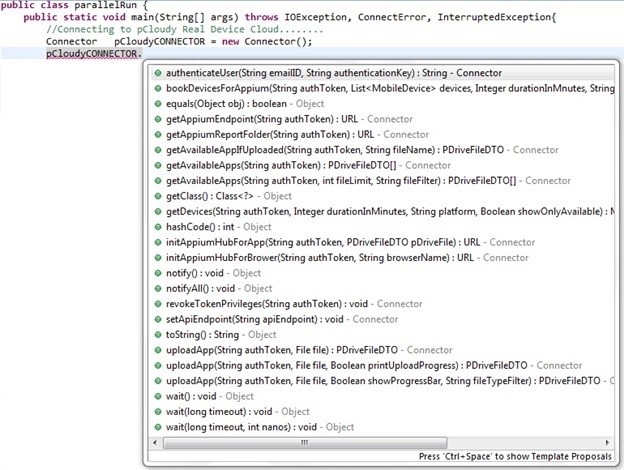Image resolution: width=624 pixels, height=470 pixels.
Task: Click the green icon beside hashCode()
Action: pos(158,227)
